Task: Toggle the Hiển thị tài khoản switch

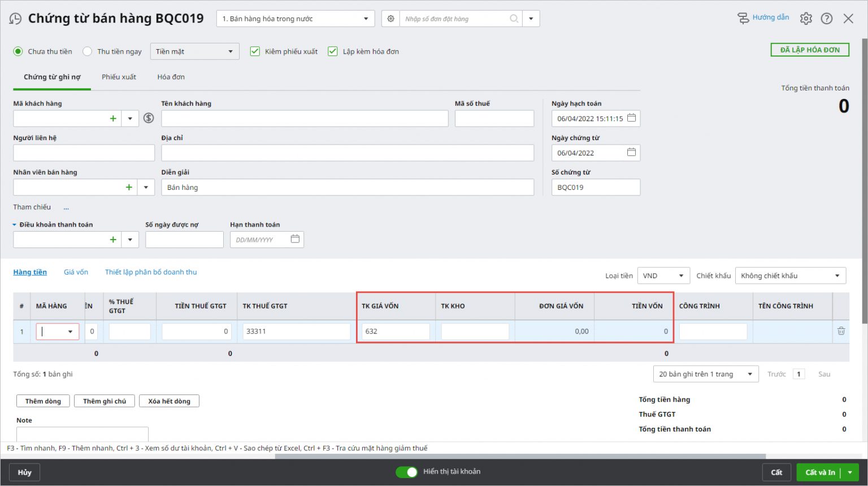Action: tap(406, 472)
